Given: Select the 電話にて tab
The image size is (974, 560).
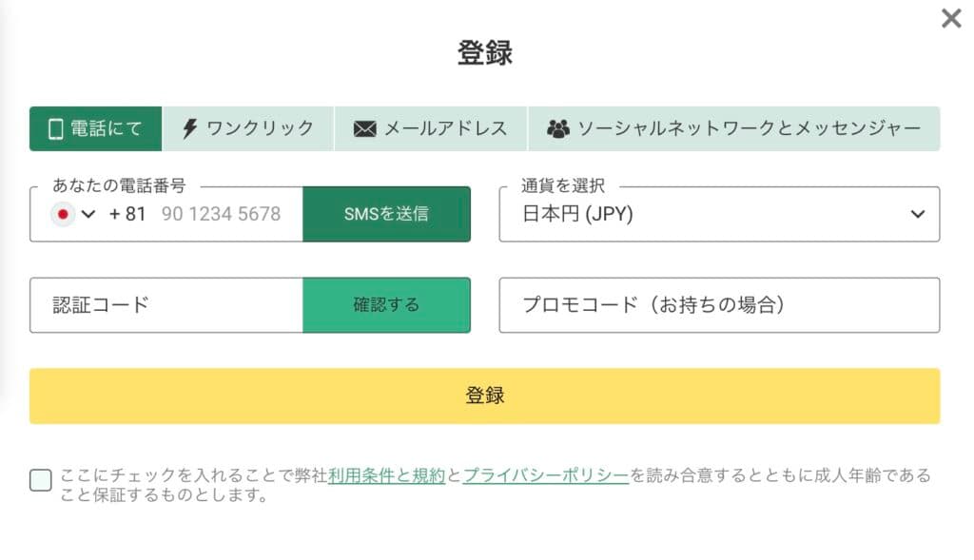Looking at the screenshot, I should click(x=96, y=128).
